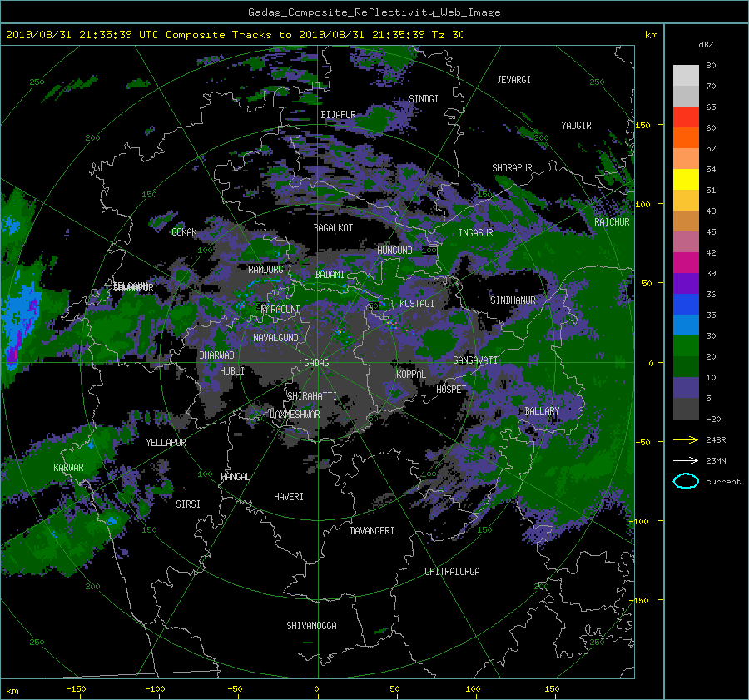
Task: Select the HAVERI label
Action: [289, 497]
